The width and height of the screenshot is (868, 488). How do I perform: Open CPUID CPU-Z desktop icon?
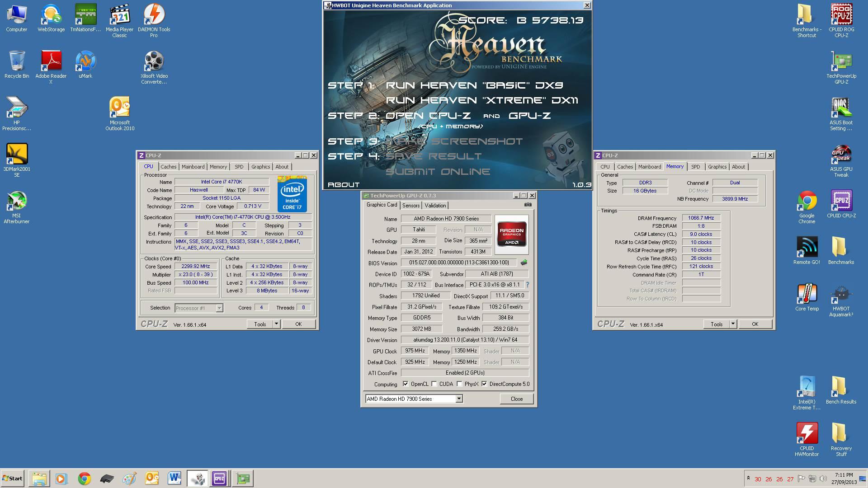841,204
